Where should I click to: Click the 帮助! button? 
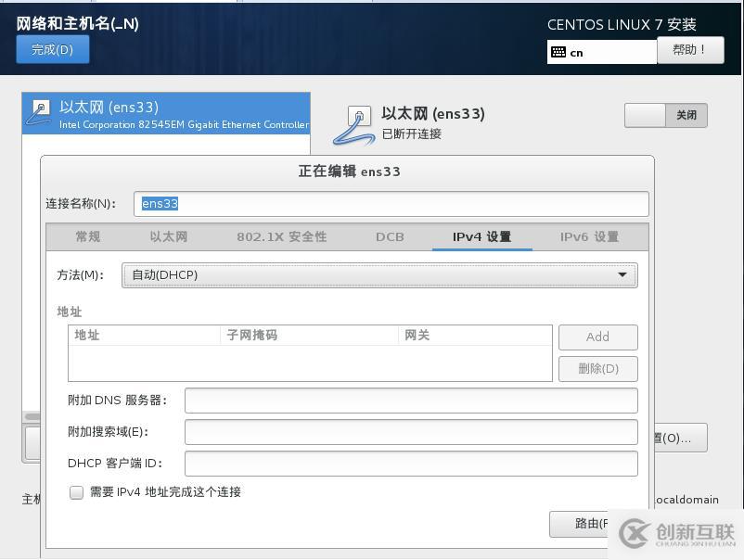point(692,50)
